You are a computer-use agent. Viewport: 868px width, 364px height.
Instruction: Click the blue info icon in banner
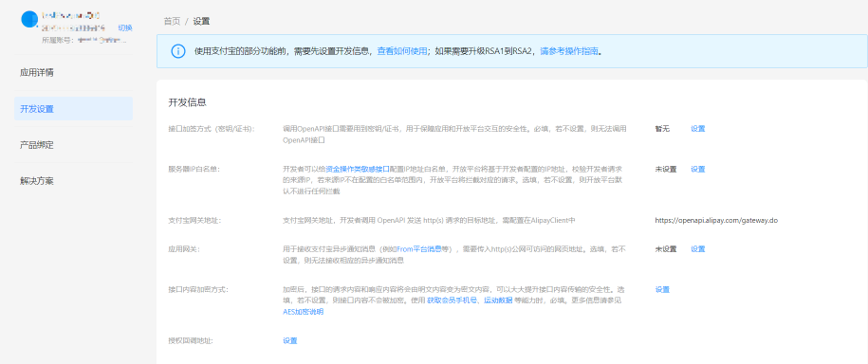177,51
